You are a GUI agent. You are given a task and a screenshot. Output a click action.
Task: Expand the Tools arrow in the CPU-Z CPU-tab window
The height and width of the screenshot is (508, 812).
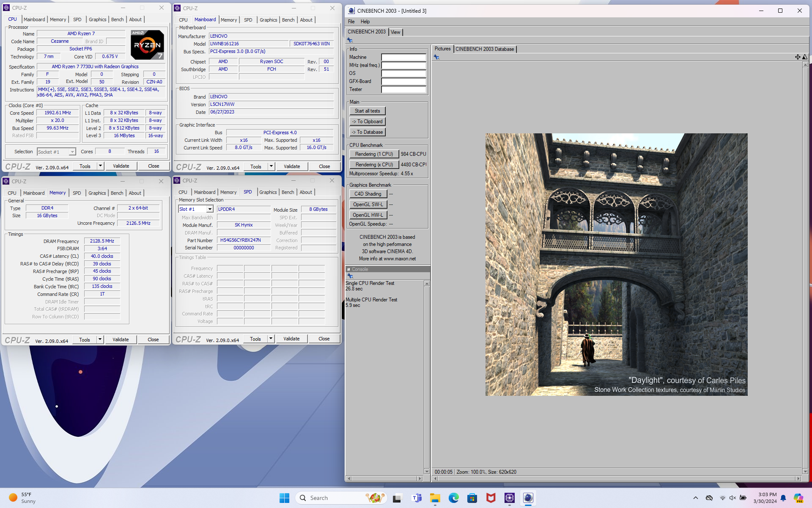(100, 166)
